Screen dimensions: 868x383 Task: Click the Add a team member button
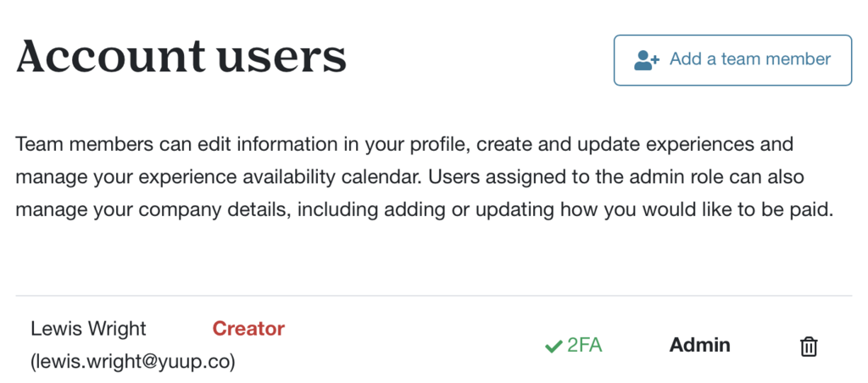(732, 60)
